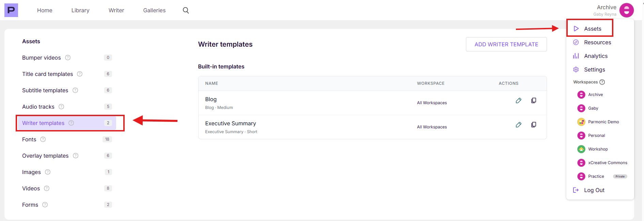
Task: Click the search magnifier icon
Action: (x=186, y=10)
